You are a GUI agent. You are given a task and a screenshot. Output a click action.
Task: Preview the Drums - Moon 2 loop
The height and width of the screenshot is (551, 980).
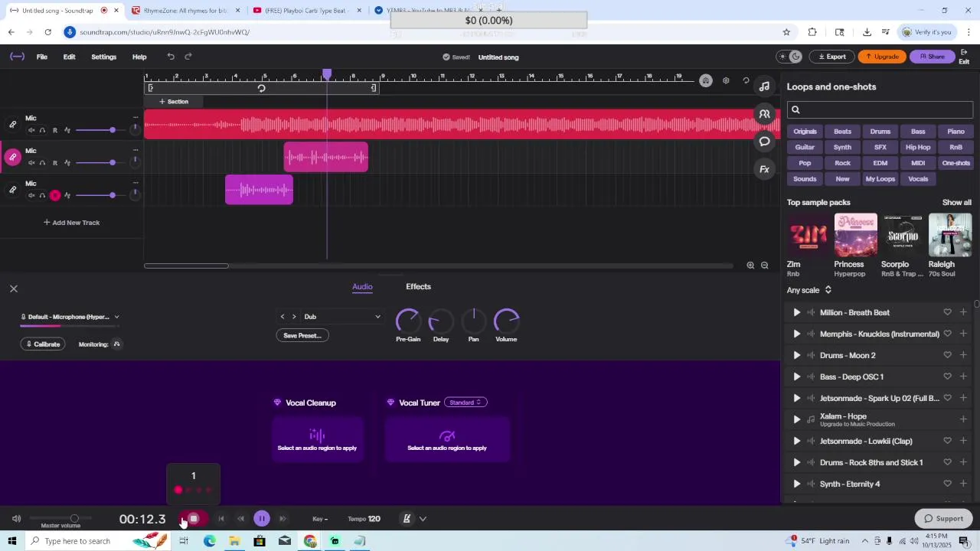pos(796,355)
